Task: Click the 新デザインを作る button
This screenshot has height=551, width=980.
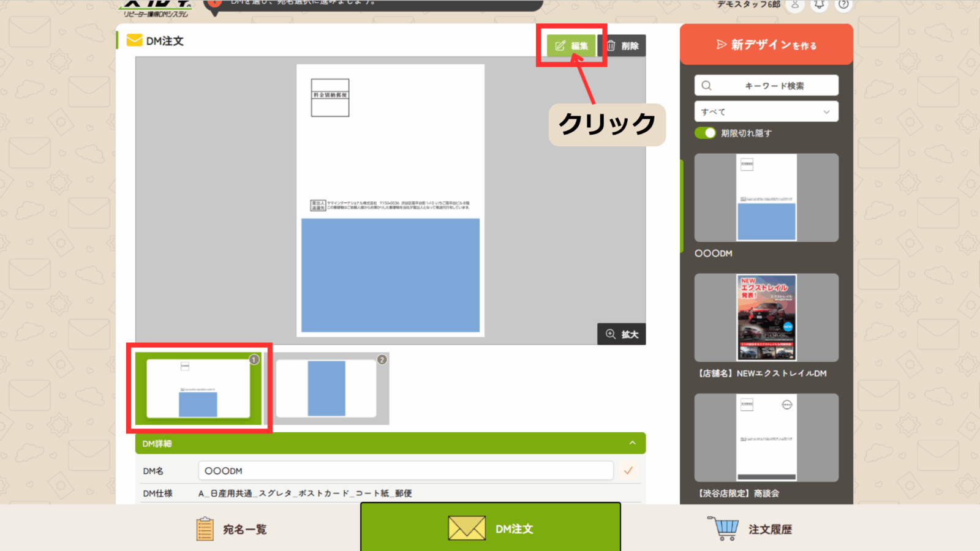Action: pyautogui.click(x=766, y=45)
